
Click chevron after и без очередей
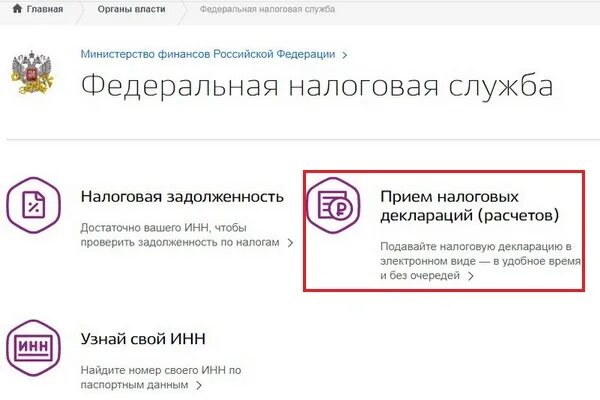coord(471,276)
